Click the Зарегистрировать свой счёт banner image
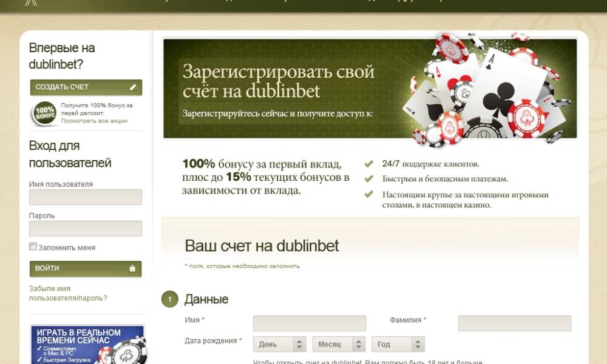Image resolution: width=607 pixels, height=364 pixels. pos(370,88)
